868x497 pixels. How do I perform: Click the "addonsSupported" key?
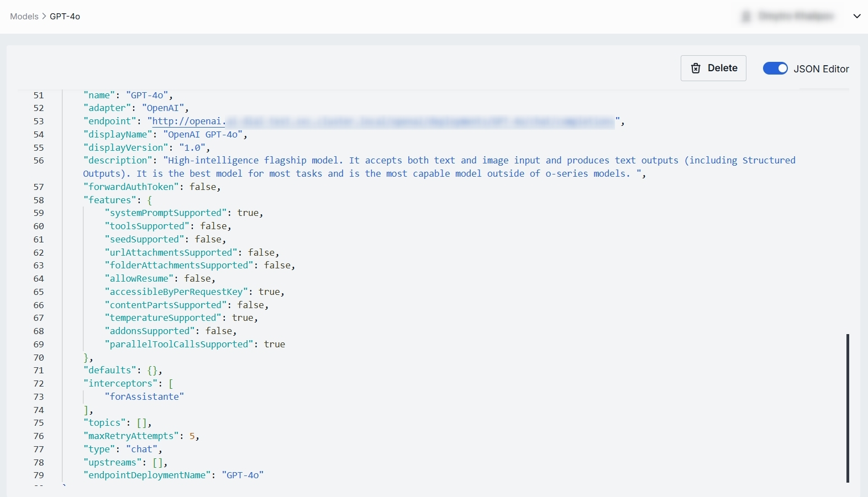tap(150, 331)
